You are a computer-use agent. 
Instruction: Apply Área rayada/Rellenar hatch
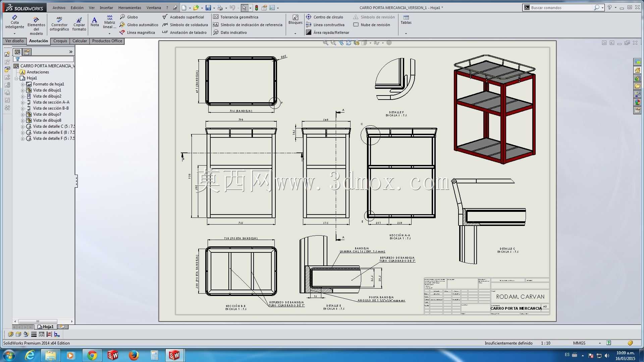point(328,33)
